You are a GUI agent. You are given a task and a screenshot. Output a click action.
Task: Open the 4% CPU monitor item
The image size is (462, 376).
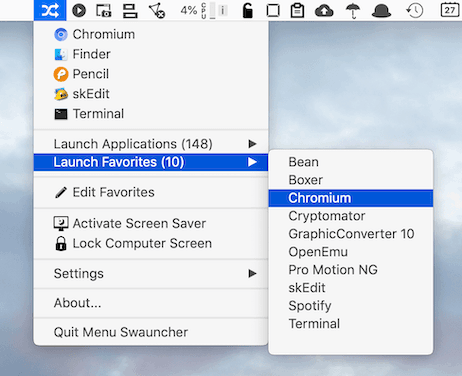[x=204, y=11]
